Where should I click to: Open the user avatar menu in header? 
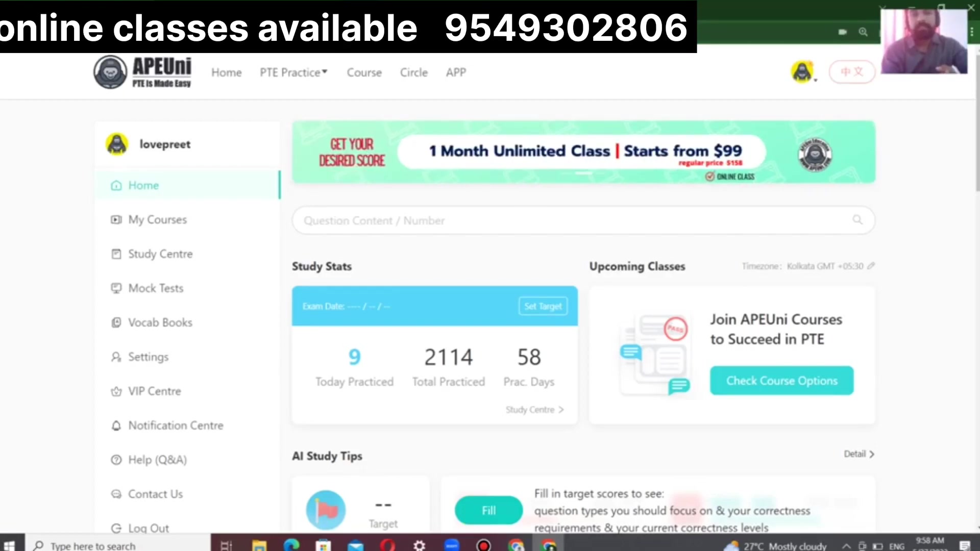coord(803,72)
